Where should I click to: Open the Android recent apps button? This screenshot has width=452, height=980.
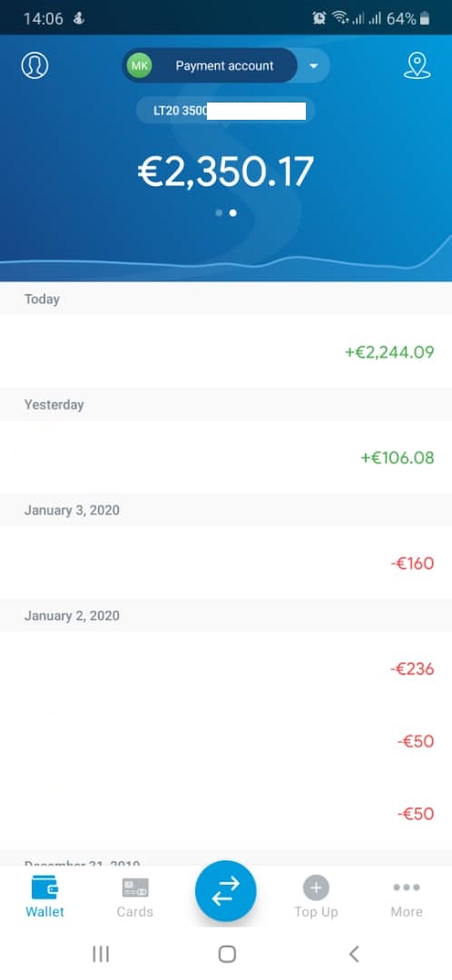[100, 954]
